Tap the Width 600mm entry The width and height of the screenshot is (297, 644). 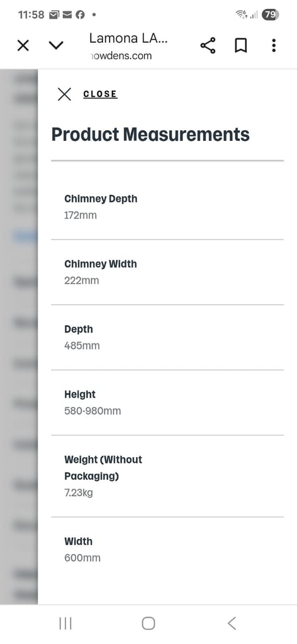pyautogui.click(x=167, y=550)
